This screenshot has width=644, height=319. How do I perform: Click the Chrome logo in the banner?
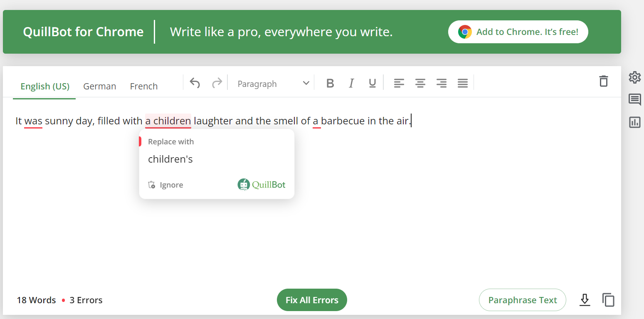[x=465, y=32]
